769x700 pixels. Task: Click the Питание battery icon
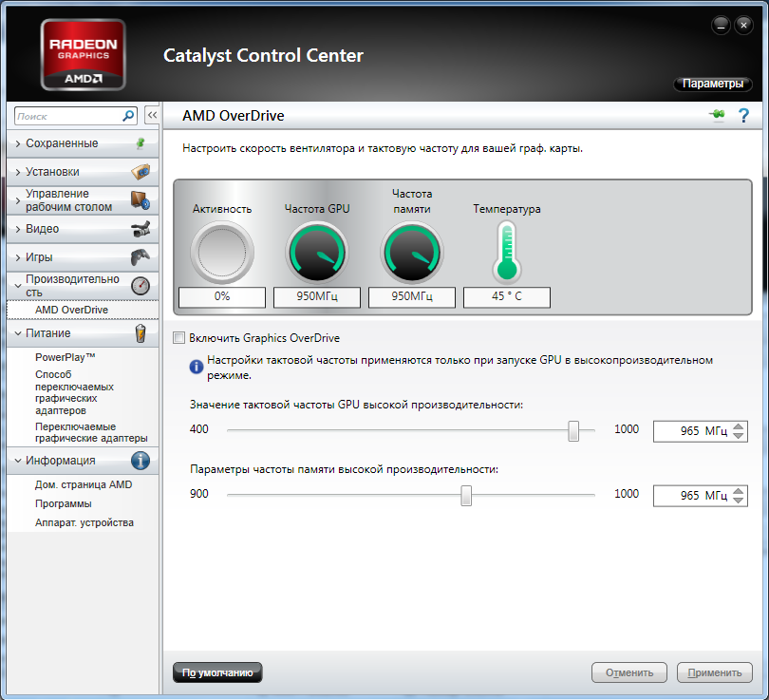pos(141,333)
